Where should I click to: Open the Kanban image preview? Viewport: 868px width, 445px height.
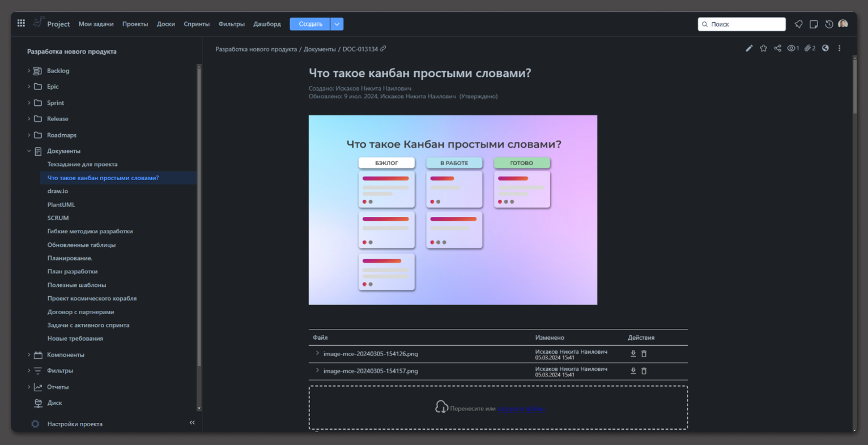tap(453, 210)
